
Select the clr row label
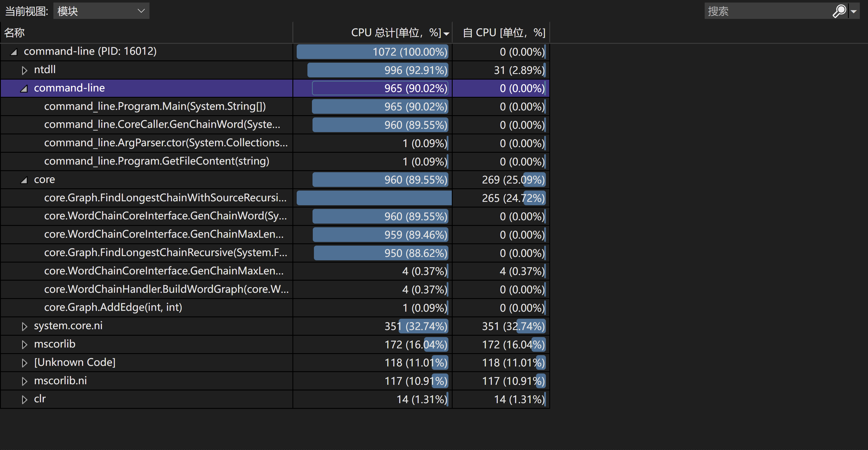coord(40,399)
